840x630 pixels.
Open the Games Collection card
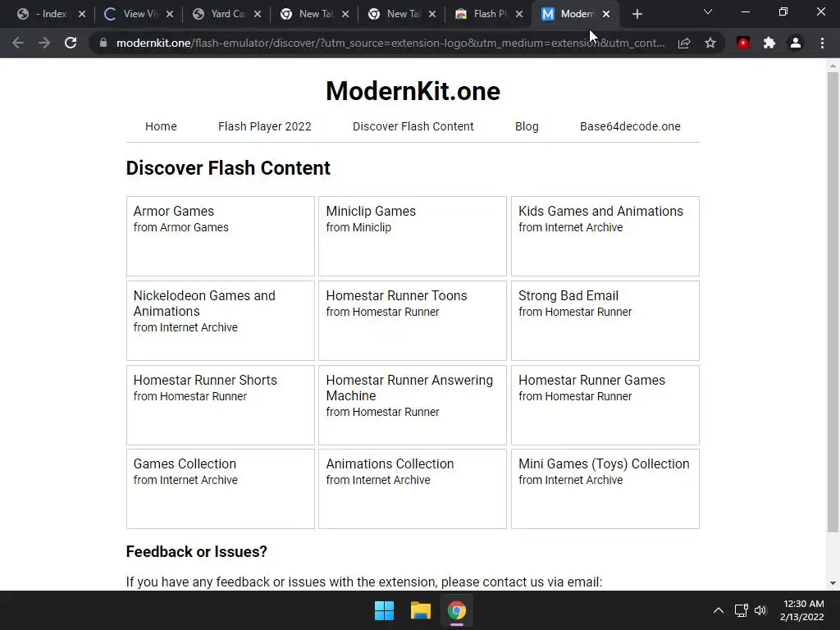point(220,489)
